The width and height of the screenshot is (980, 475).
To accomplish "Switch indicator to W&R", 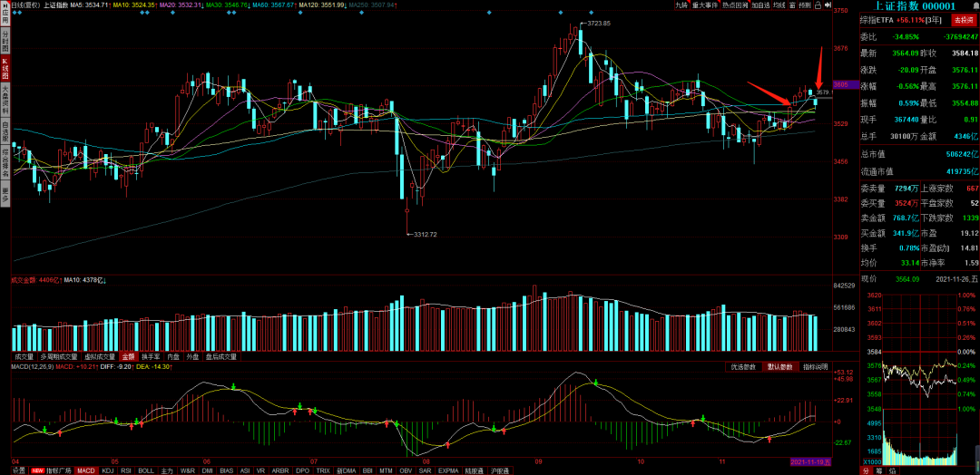I will point(188,470).
